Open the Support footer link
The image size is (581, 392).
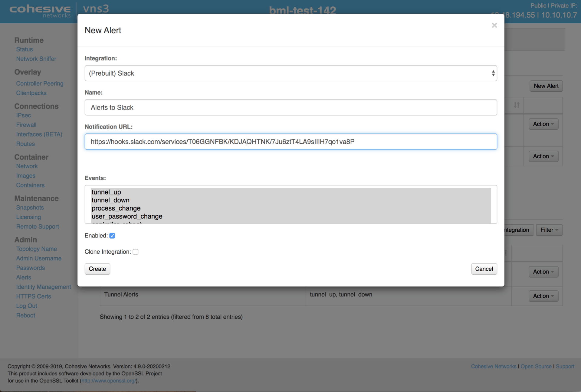(x=565, y=366)
